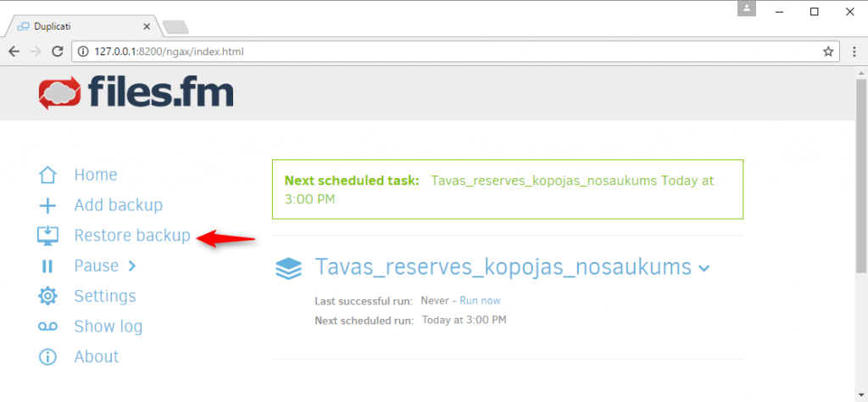The height and width of the screenshot is (402, 868).
Task: Click the plus icon beside Add backup
Action: tap(47, 206)
